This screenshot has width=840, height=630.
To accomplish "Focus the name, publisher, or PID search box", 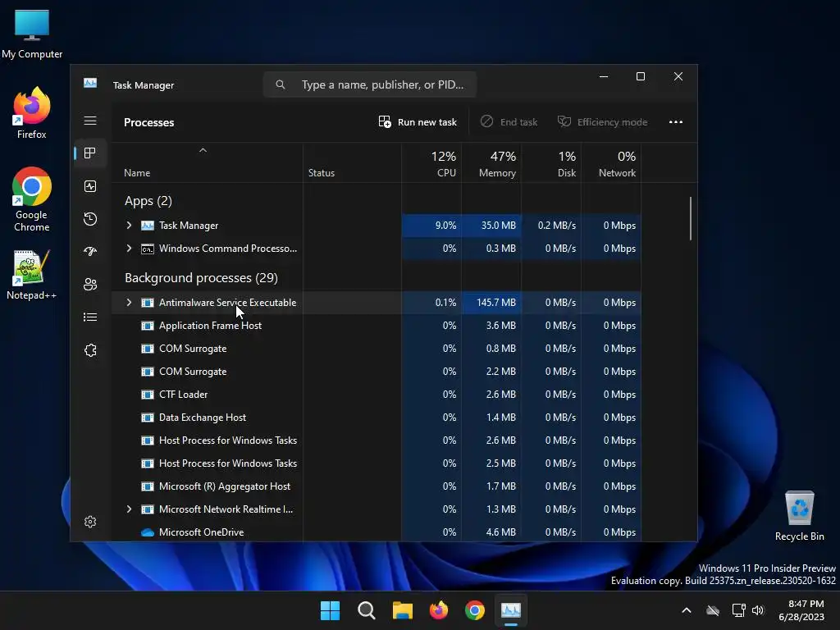I will point(370,84).
